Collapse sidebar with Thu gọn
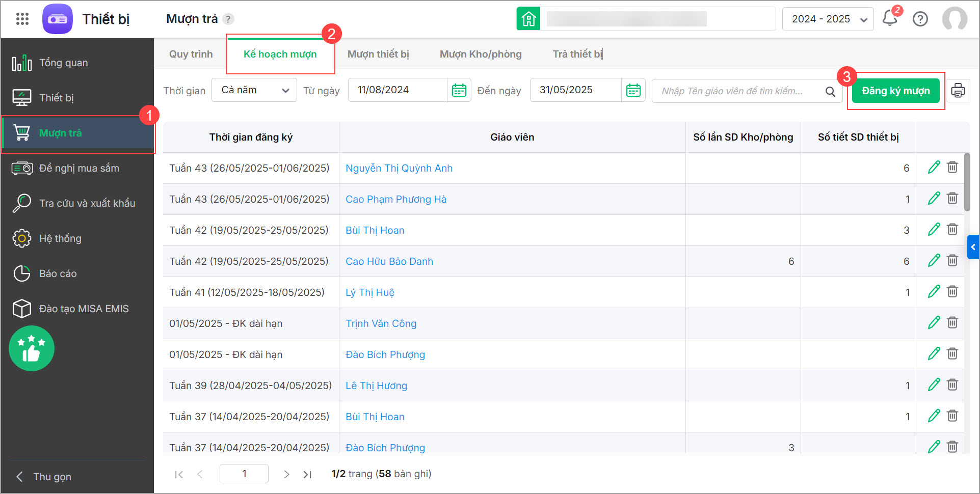Image resolution: width=980 pixels, height=494 pixels. [44, 477]
